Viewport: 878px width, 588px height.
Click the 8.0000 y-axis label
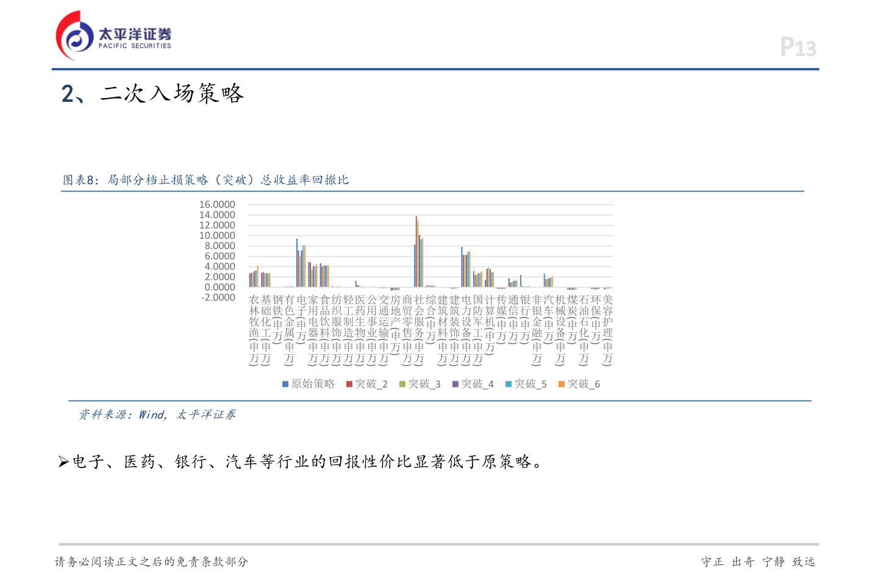[220, 246]
